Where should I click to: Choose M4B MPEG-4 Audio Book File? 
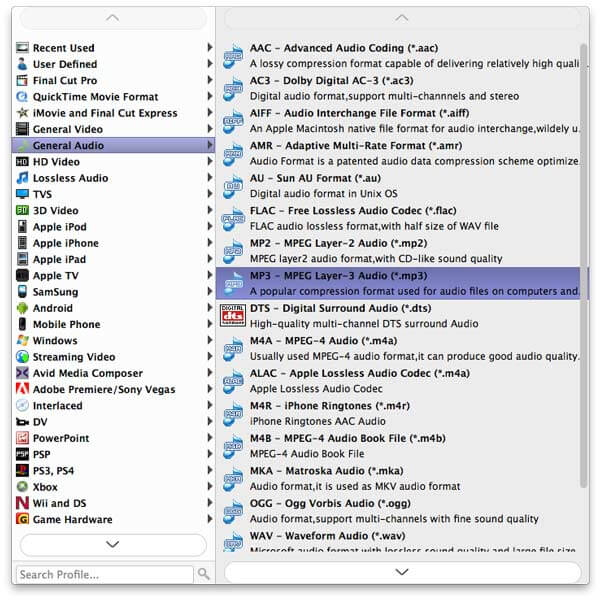(398, 446)
